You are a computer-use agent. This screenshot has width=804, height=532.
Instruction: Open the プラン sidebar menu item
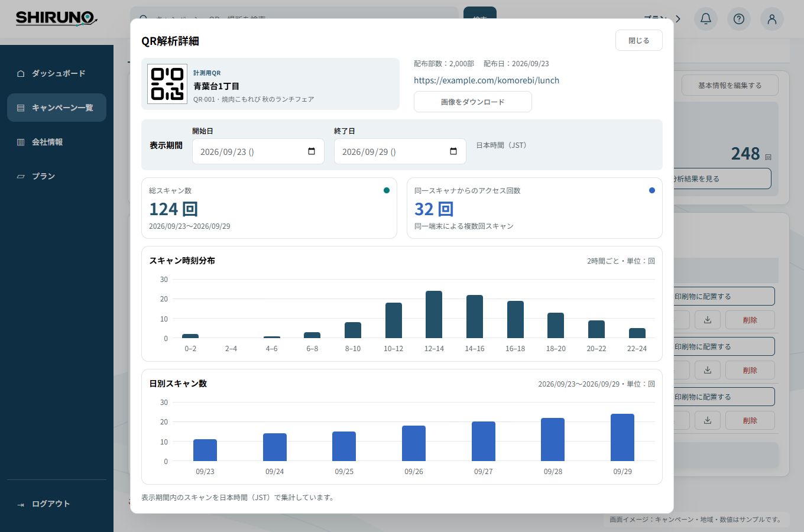pyautogui.click(x=57, y=176)
